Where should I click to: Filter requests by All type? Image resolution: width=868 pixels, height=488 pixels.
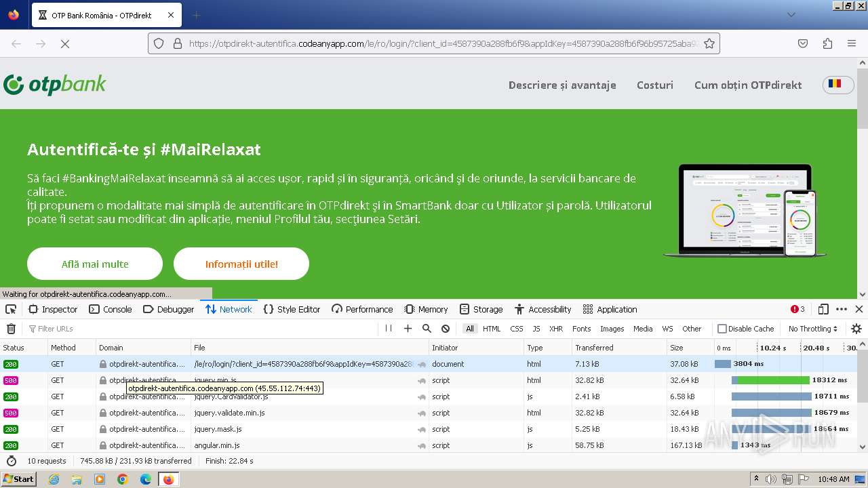[469, 329]
